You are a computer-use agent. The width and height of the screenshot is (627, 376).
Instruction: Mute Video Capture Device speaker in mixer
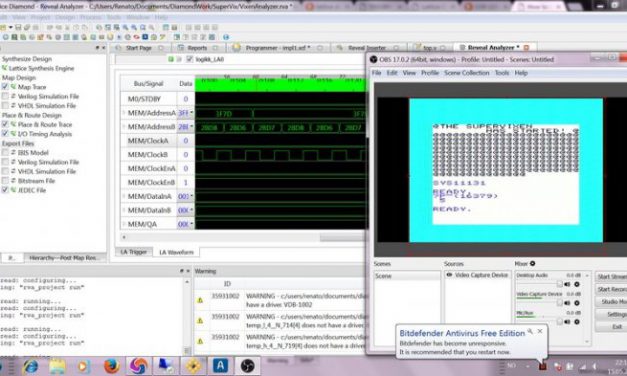click(567, 303)
